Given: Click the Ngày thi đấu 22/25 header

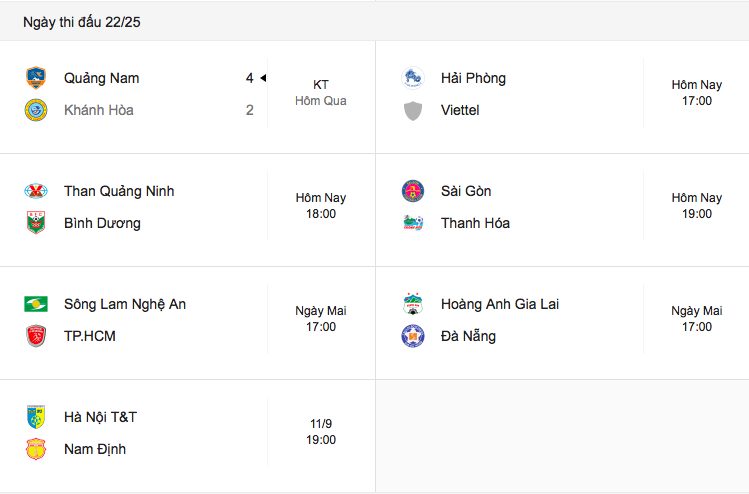Looking at the screenshot, I should (82, 22).
